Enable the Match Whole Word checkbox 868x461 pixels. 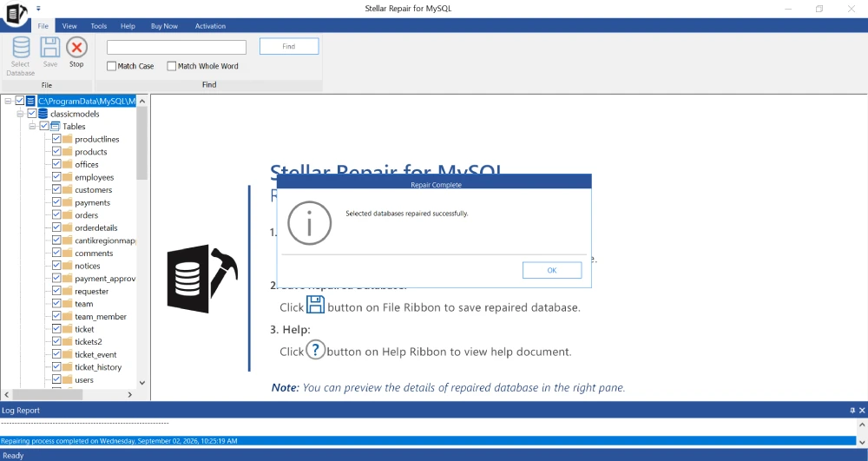172,66
